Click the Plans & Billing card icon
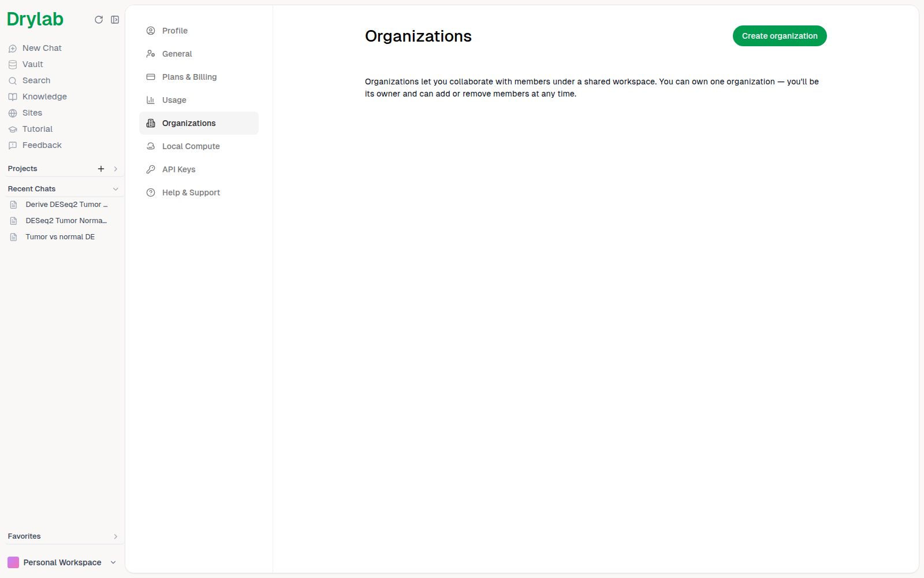This screenshot has height=578, width=924. (151, 77)
